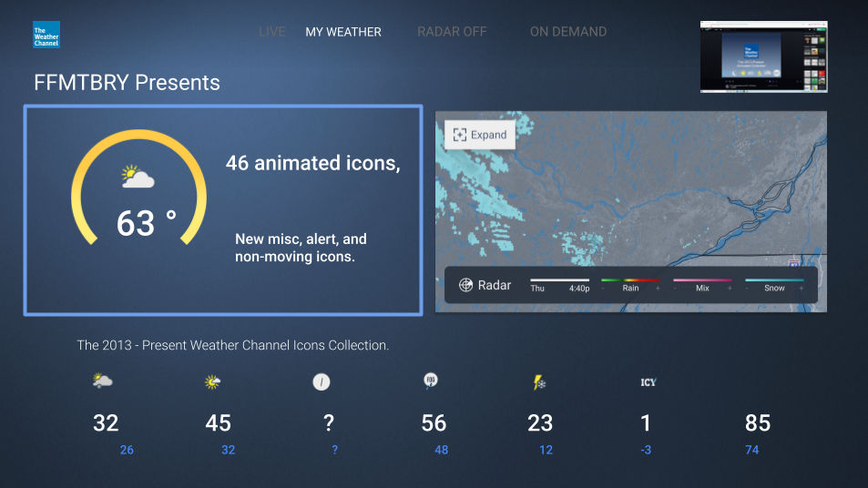
Task: Toggle RADAR OFF in the top menu
Action: (452, 32)
